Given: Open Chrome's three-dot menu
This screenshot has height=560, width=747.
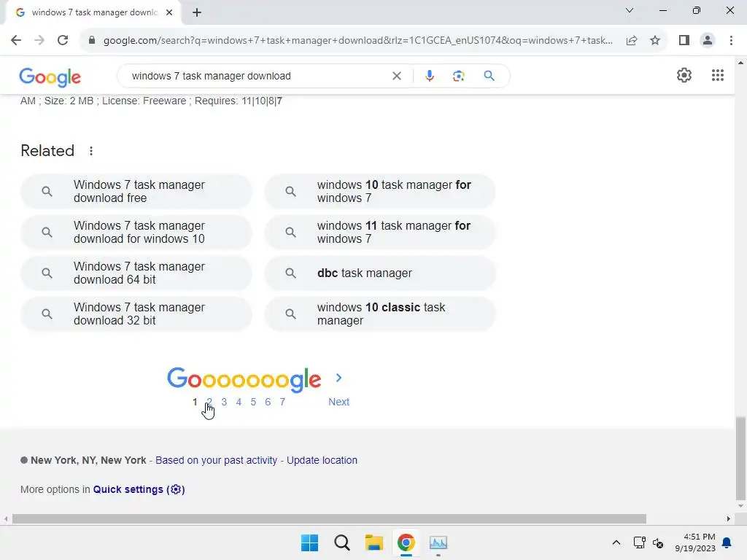Looking at the screenshot, I should click(x=731, y=40).
